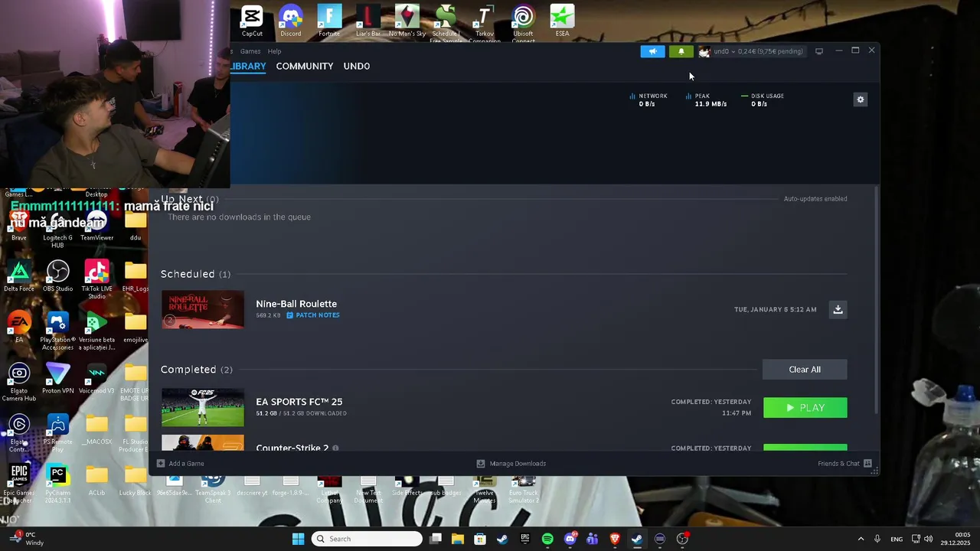
Task: Open Liar's Bar desktop shortcut
Action: (368, 21)
